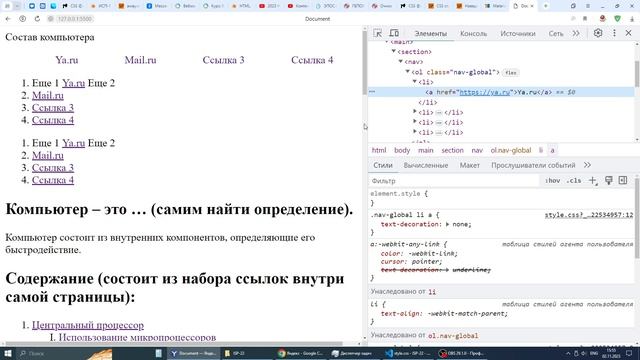
Task: Open the Task Manager taskbar window
Action: 354,353
